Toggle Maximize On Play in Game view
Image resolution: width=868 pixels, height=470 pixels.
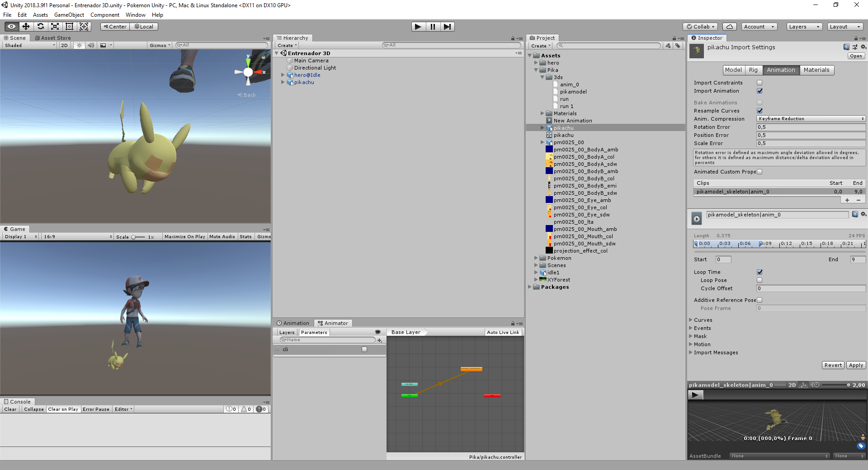185,237
